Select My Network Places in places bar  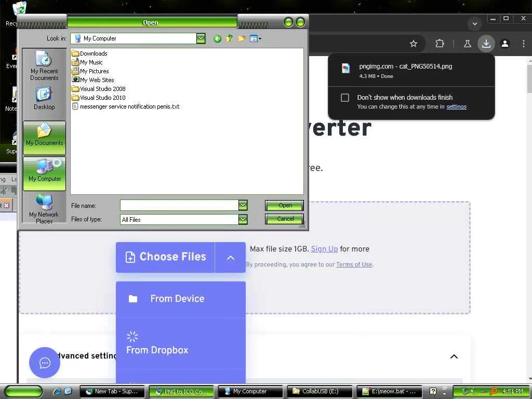coord(44,208)
